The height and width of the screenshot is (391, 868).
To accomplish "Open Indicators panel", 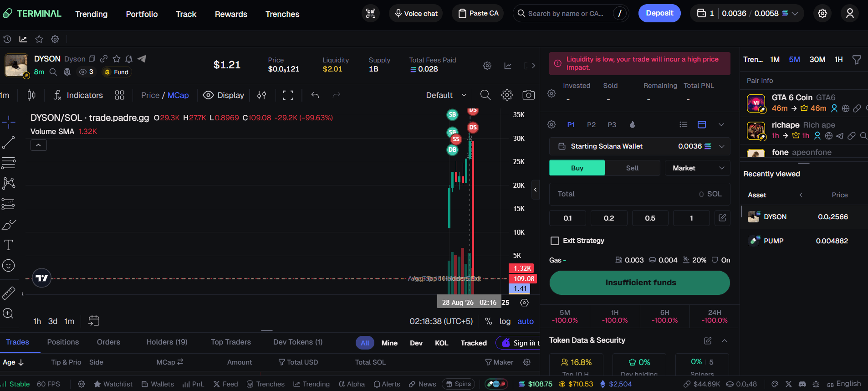I will coord(78,95).
